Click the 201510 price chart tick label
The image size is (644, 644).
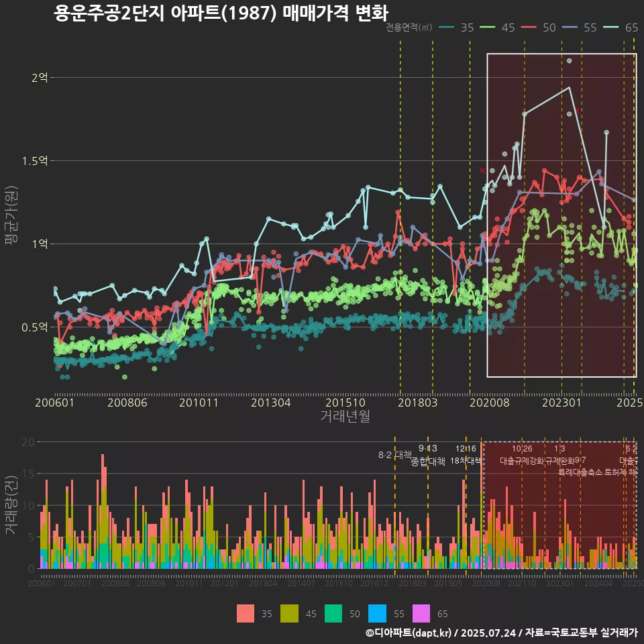[x=345, y=402]
